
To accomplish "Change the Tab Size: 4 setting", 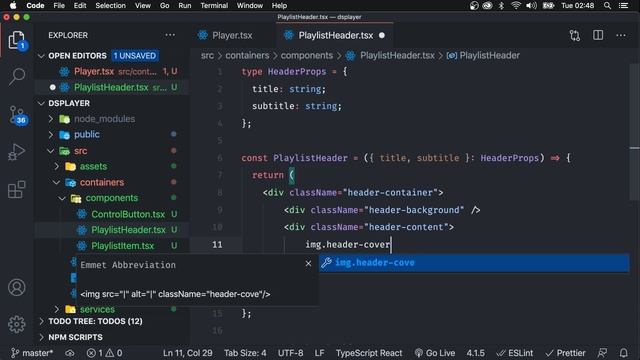I will coord(245,353).
